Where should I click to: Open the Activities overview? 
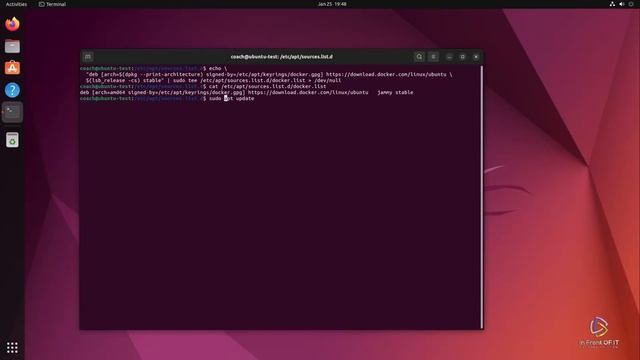16,4
